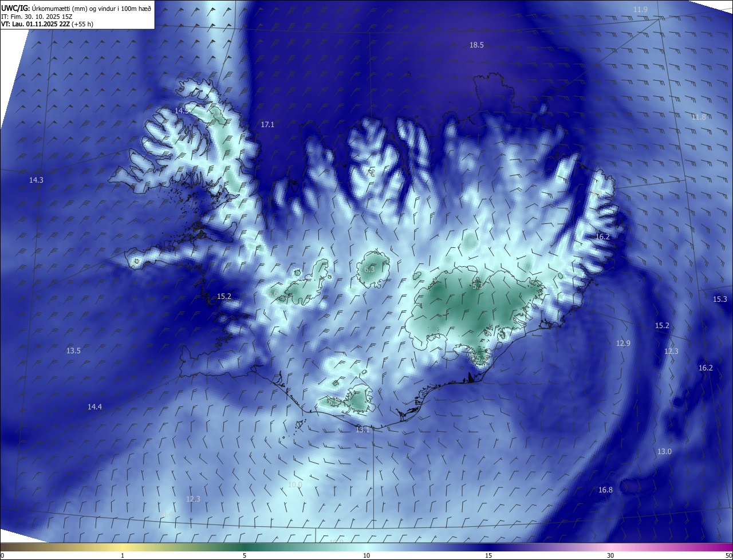Click the colour scale label 15
Viewport: 733px width, 560px height.
click(x=488, y=555)
